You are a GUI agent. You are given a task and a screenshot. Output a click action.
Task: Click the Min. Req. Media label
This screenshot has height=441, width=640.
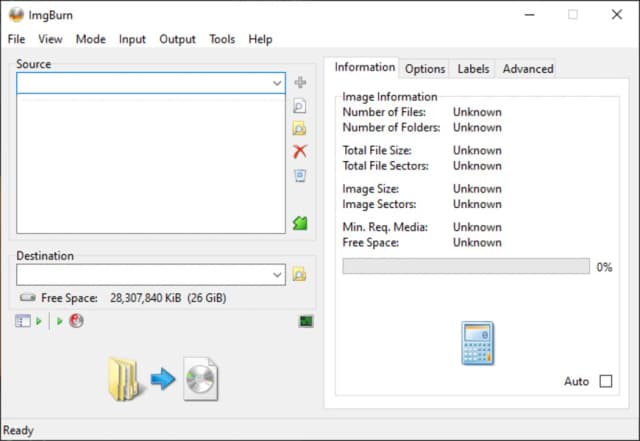coord(385,227)
